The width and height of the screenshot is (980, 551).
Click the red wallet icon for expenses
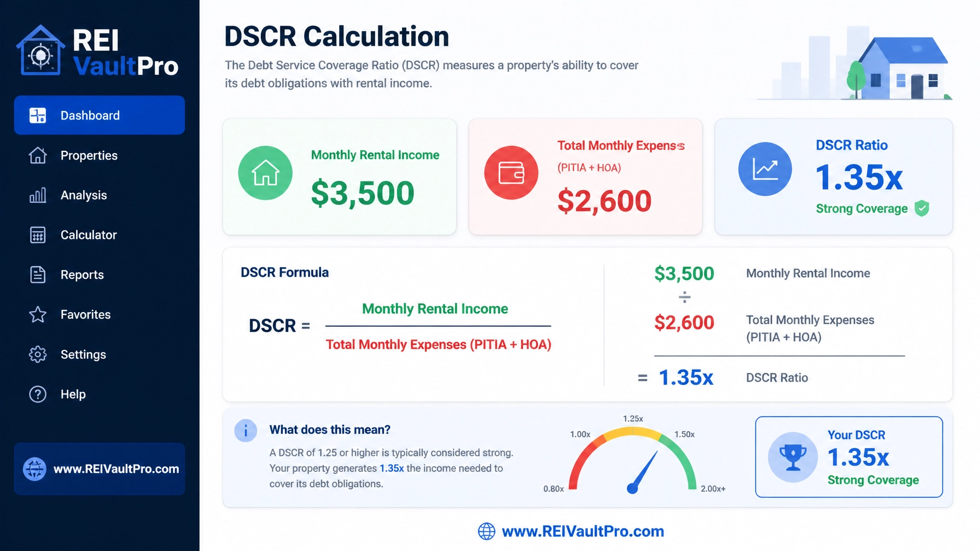tap(511, 173)
